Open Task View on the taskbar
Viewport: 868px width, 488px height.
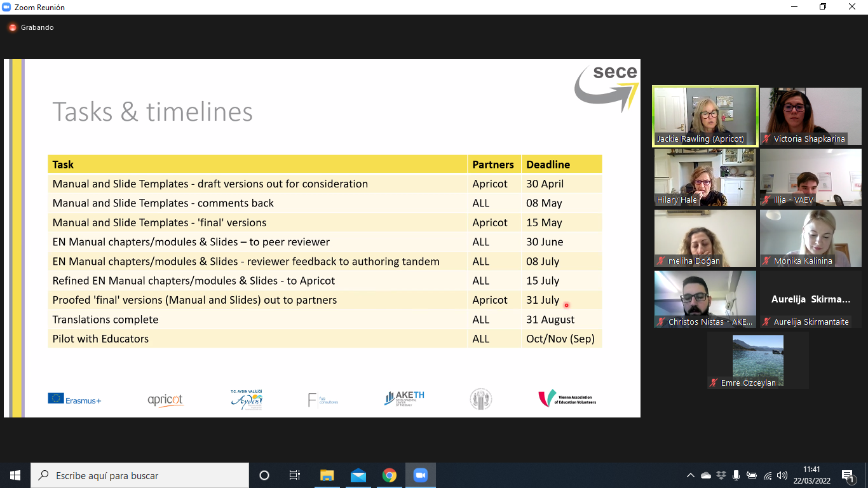tap(295, 475)
